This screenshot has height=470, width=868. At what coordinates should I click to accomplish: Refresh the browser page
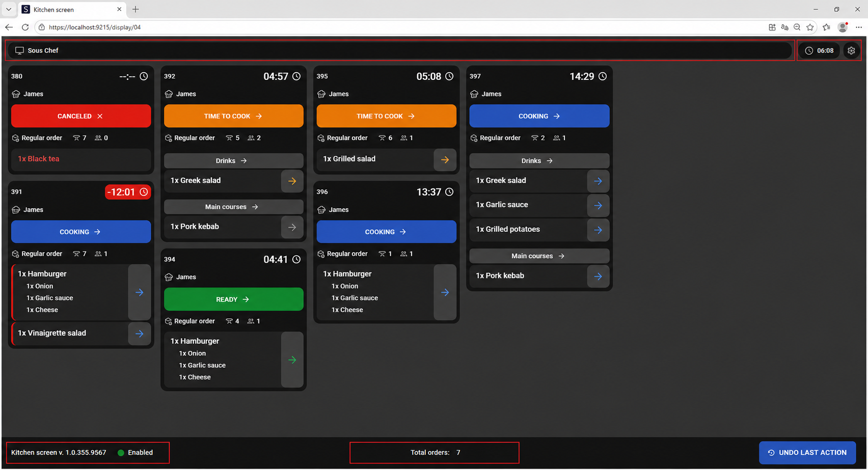pos(25,27)
